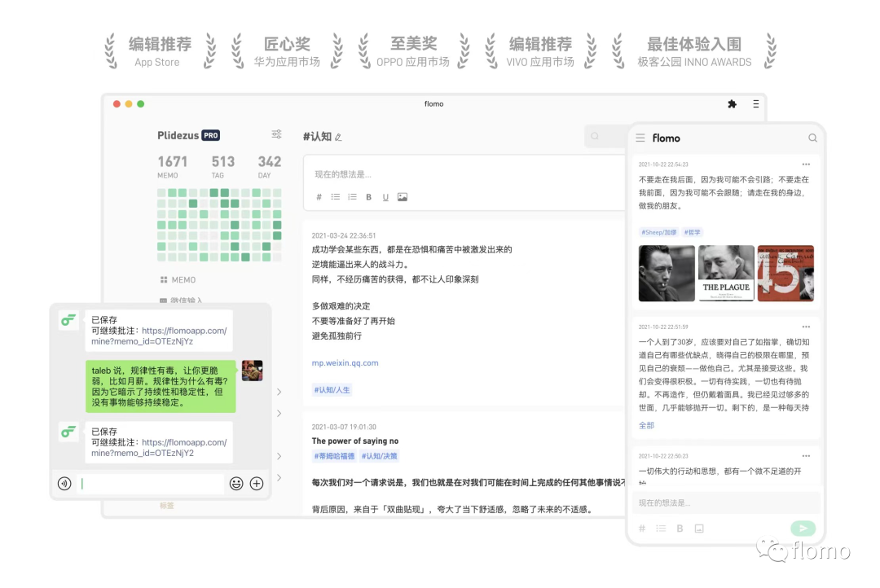The height and width of the screenshot is (588, 880).
Task: Click the voice input icon in chat
Action: [x=64, y=483]
